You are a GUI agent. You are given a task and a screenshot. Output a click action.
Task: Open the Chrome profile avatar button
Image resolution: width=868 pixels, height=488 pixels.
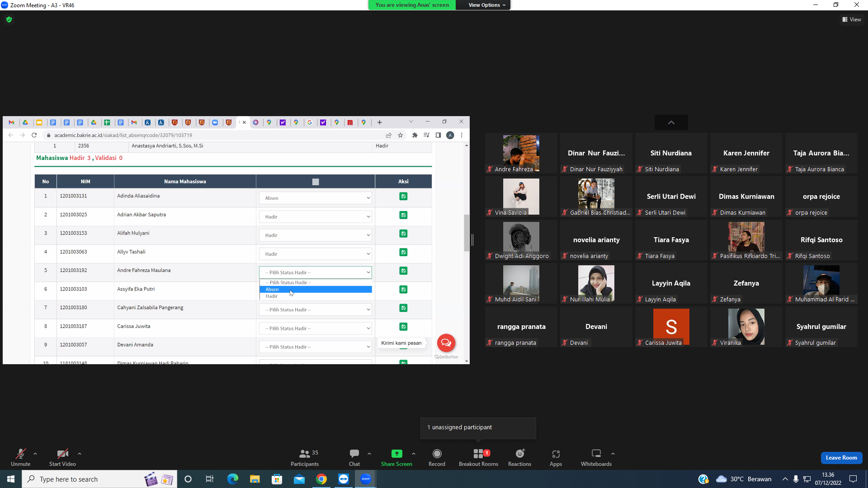point(450,135)
